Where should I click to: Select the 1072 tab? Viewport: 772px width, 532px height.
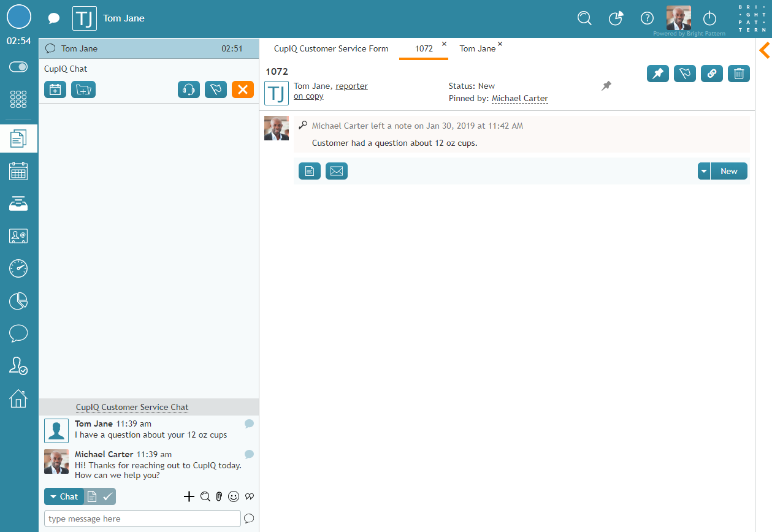tap(424, 48)
